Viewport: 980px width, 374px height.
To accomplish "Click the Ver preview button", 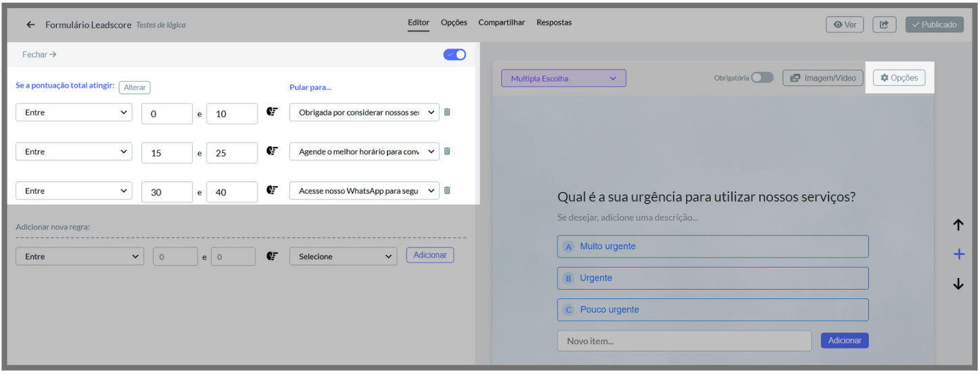I will tap(845, 24).
